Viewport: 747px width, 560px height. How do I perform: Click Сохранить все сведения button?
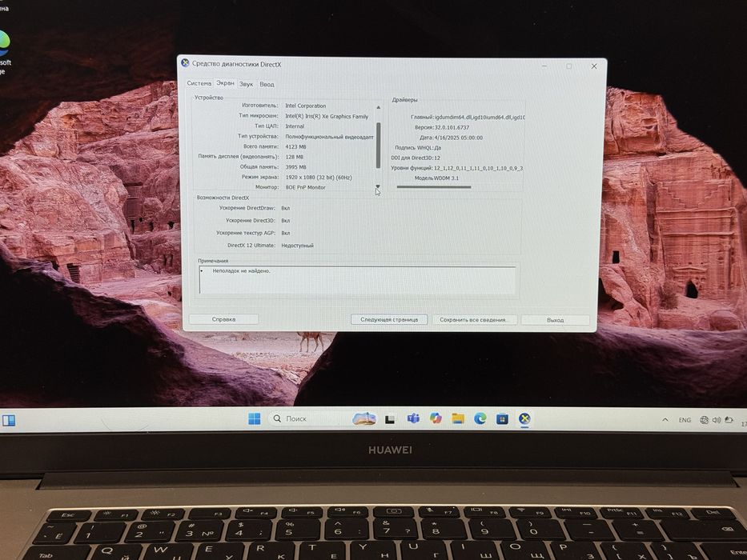point(473,320)
